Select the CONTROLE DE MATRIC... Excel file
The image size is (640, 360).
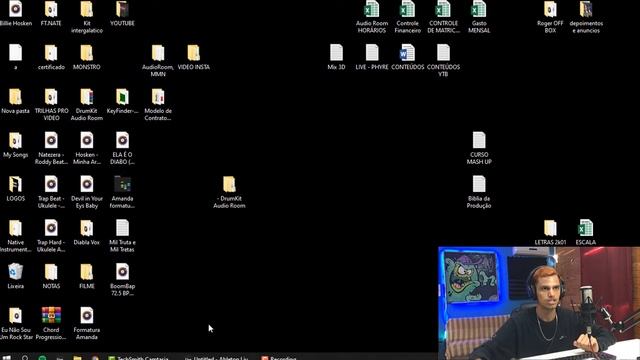coord(443,9)
